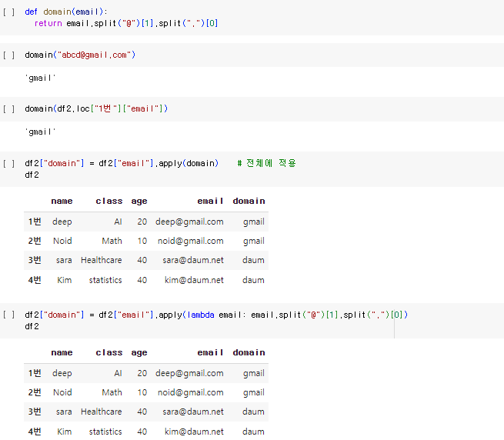Click the 'def domain(email):' code line
This screenshot has height=440, width=504.
[66, 12]
